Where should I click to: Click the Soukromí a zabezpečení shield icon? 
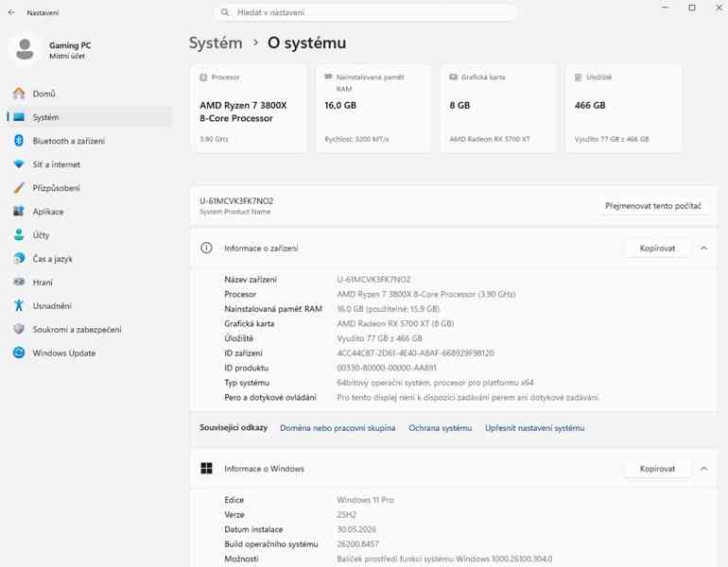click(19, 329)
